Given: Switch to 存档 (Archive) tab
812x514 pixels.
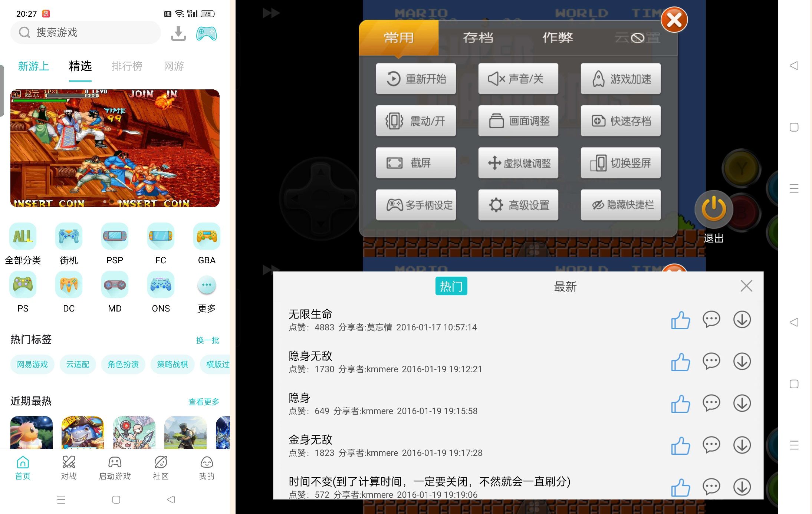Looking at the screenshot, I should point(478,37).
